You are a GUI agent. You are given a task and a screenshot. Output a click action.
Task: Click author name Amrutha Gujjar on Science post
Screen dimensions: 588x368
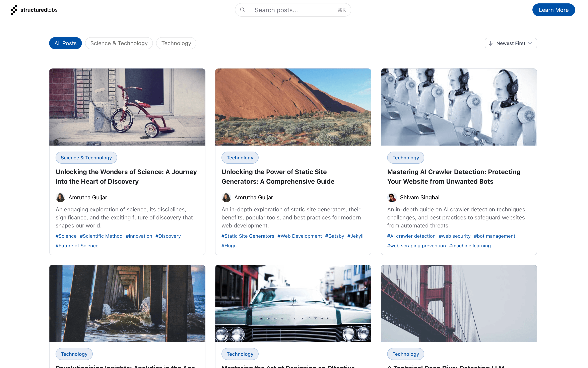[88, 197]
